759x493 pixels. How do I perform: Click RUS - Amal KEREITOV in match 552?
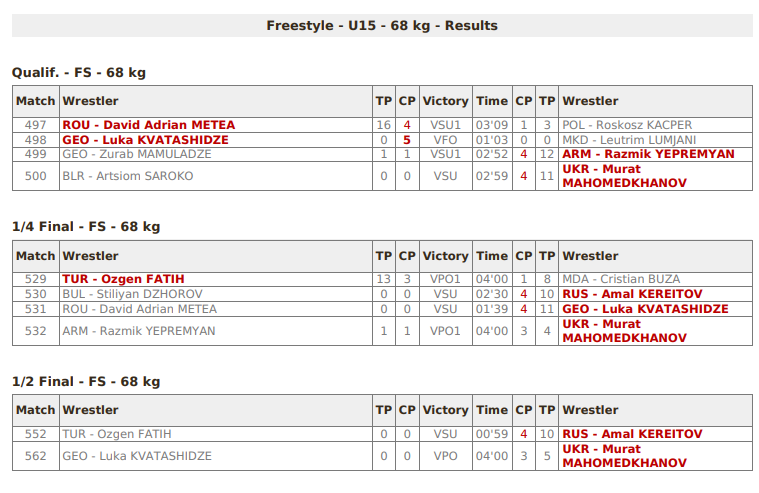[x=632, y=434]
